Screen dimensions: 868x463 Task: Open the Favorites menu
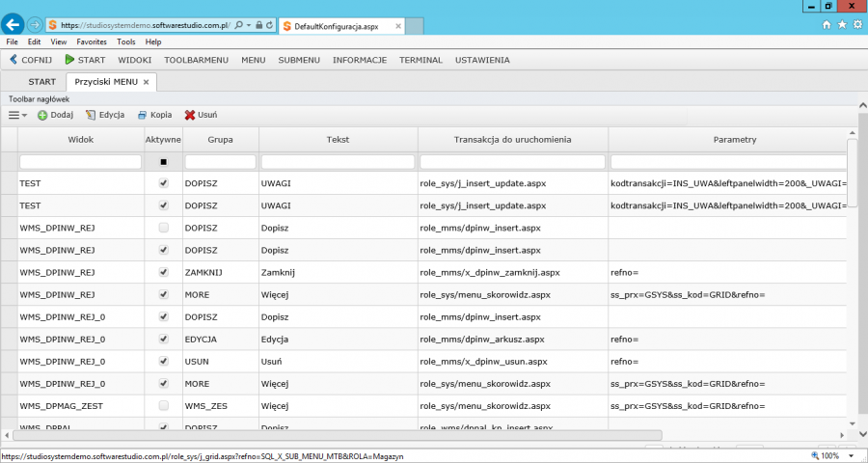tap(92, 41)
